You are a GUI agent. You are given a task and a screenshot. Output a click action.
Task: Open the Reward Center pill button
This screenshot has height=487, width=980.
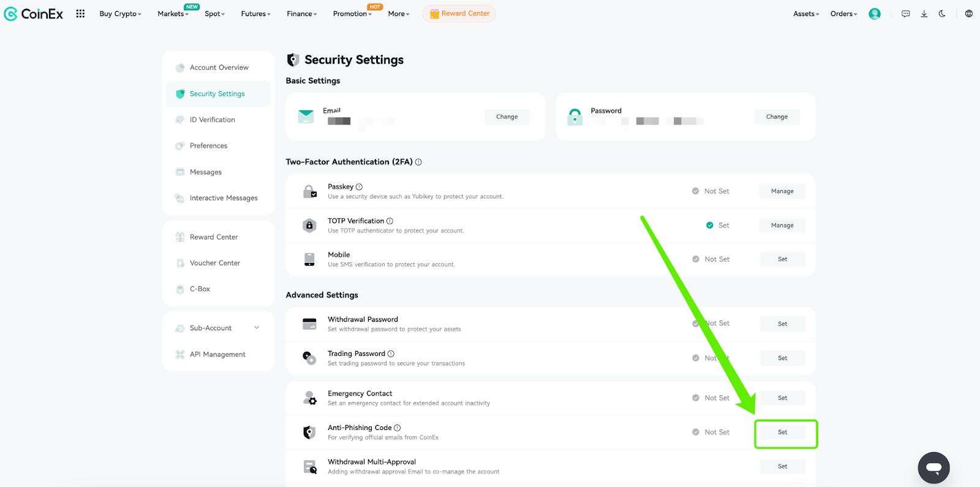pos(459,13)
